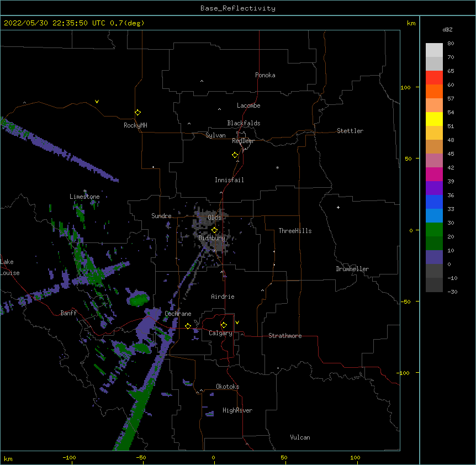
Task: Click the Sylvan label
Action: [x=215, y=135]
